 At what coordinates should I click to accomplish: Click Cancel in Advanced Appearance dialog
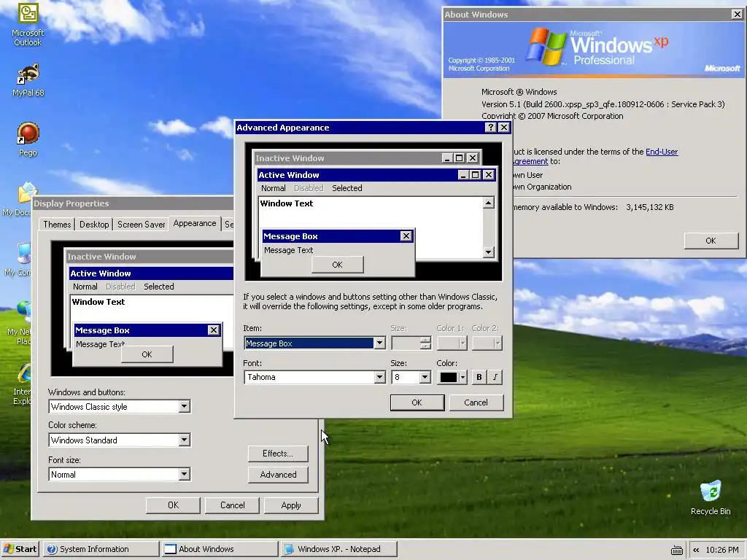click(x=476, y=402)
